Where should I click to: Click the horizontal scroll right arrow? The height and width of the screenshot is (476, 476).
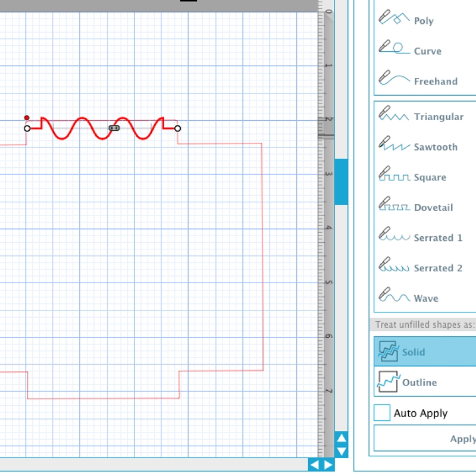pyautogui.click(x=328, y=465)
